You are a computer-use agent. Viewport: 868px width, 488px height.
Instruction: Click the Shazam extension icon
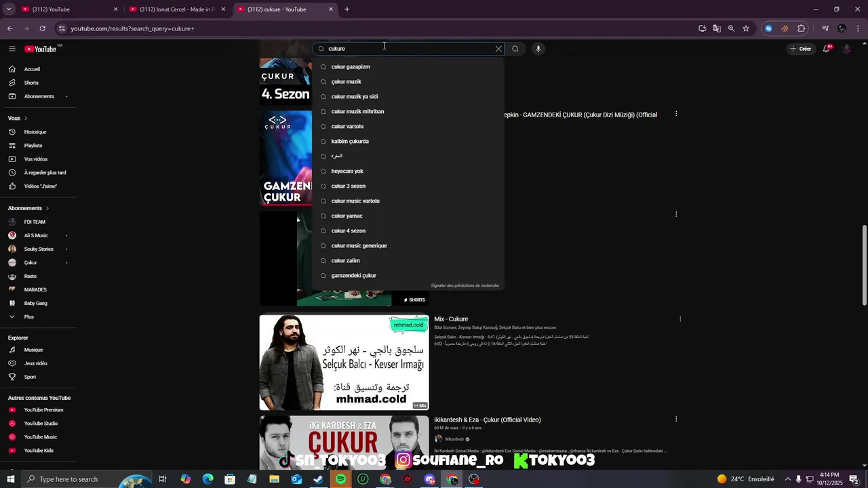coord(768,28)
